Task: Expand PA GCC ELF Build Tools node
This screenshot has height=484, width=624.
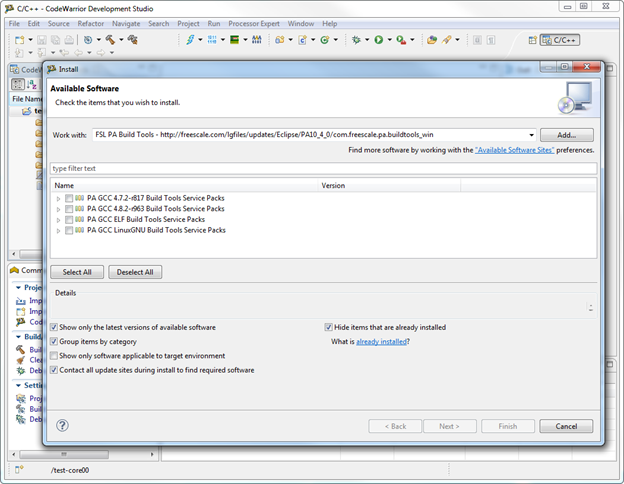Action: (58, 220)
